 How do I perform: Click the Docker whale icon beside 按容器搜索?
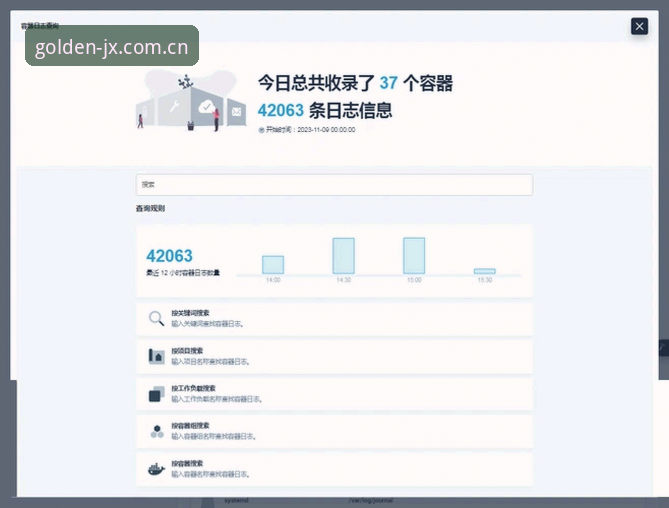(x=156, y=469)
